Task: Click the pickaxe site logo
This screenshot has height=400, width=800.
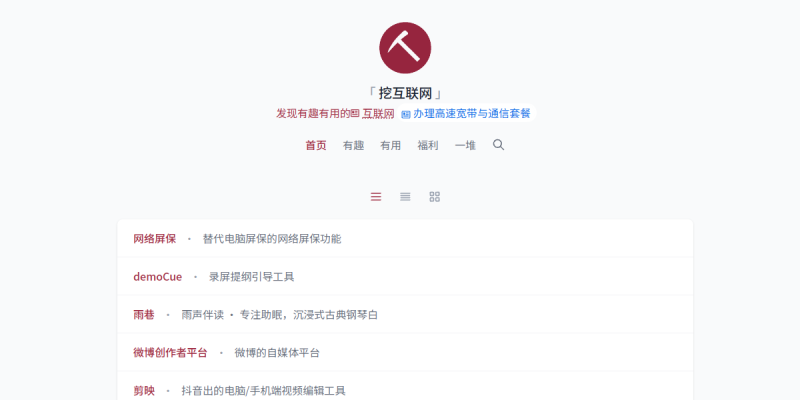Action: tap(405, 48)
